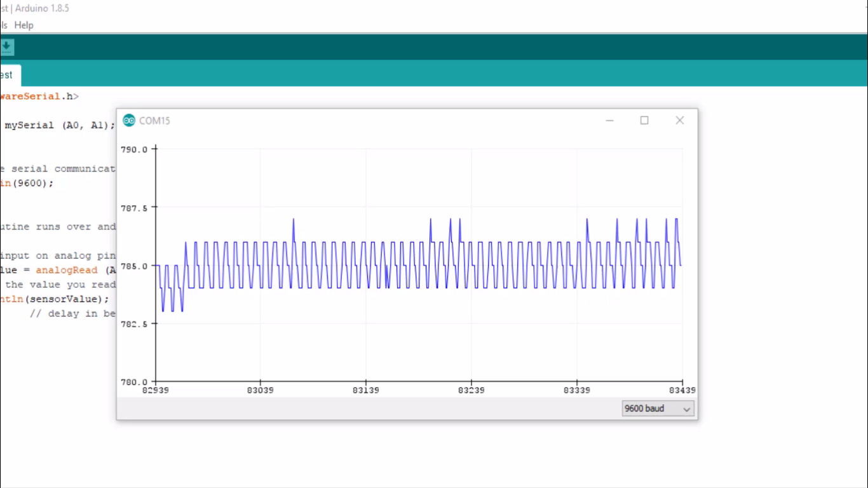Click the 'utine runs over and' comment line

tap(58, 226)
